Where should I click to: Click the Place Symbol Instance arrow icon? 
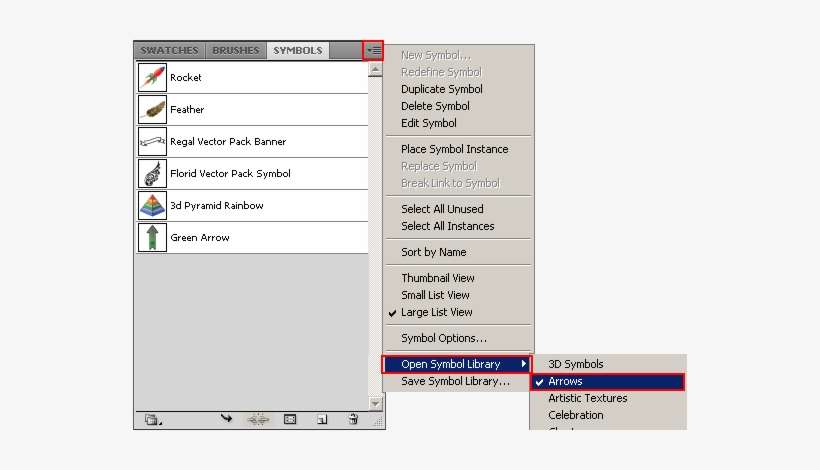pos(226,420)
